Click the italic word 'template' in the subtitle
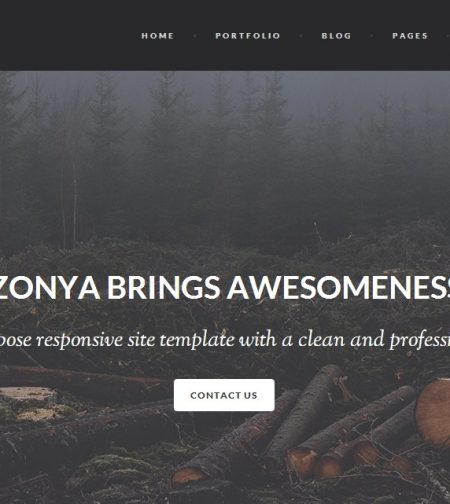 (197, 340)
